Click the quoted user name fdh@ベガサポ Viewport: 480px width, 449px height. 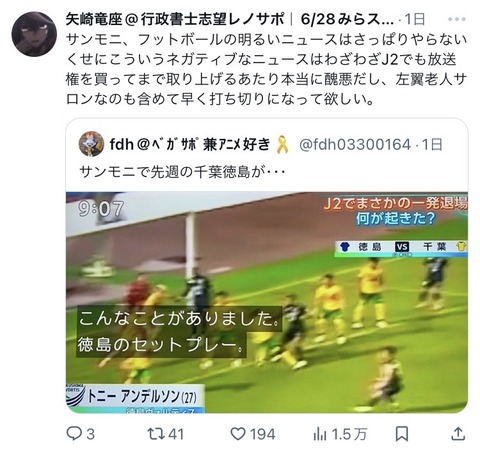point(189,145)
